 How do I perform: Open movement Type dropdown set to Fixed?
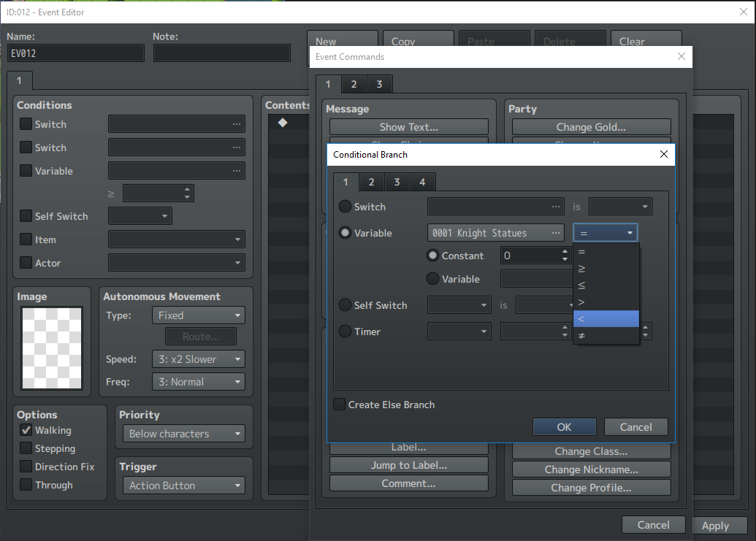pyautogui.click(x=198, y=315)
